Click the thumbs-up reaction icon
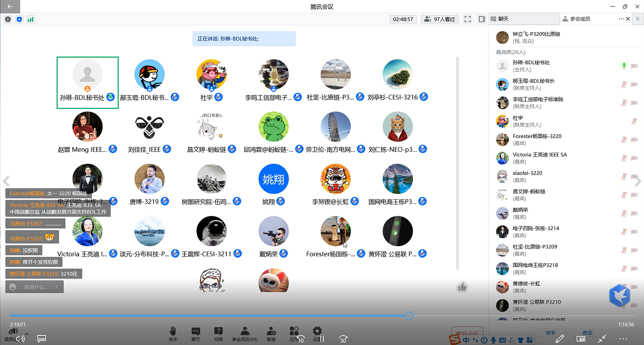The height and width of the screenshot is (345, 644). point(462,287)
